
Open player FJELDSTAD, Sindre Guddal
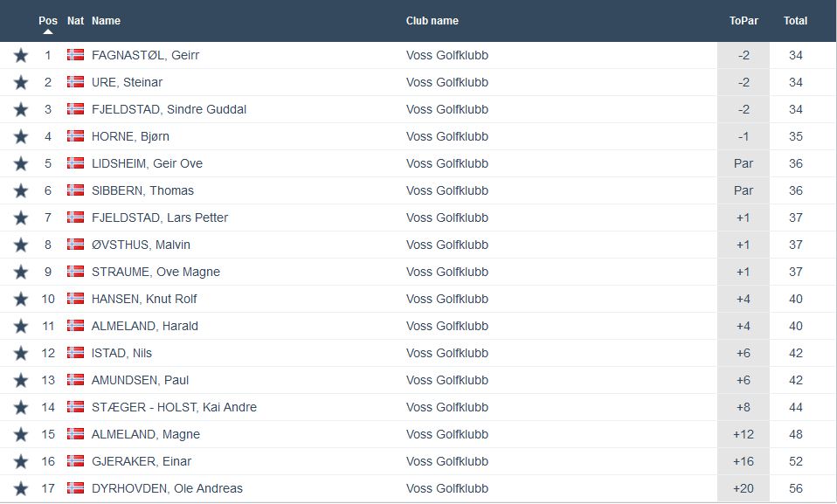[169, 109]
